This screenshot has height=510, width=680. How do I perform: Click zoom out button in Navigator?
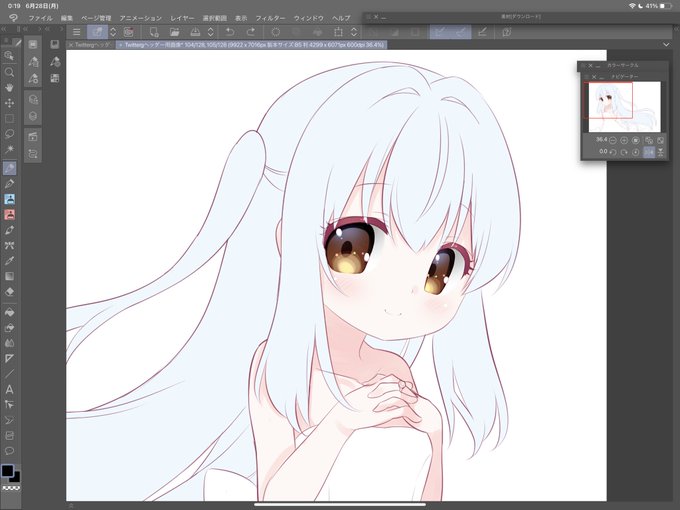[x=613, y=140]
